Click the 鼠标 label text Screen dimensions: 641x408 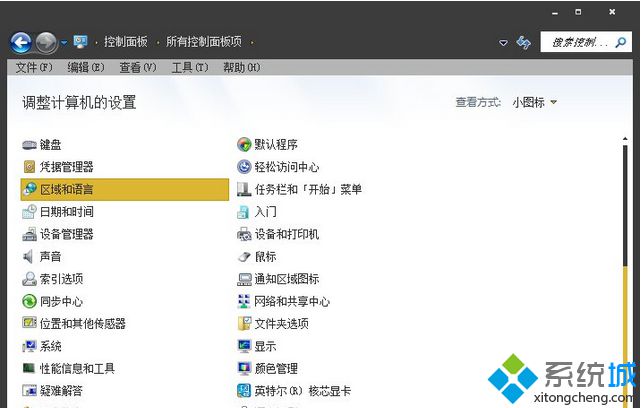click(265, 257)
